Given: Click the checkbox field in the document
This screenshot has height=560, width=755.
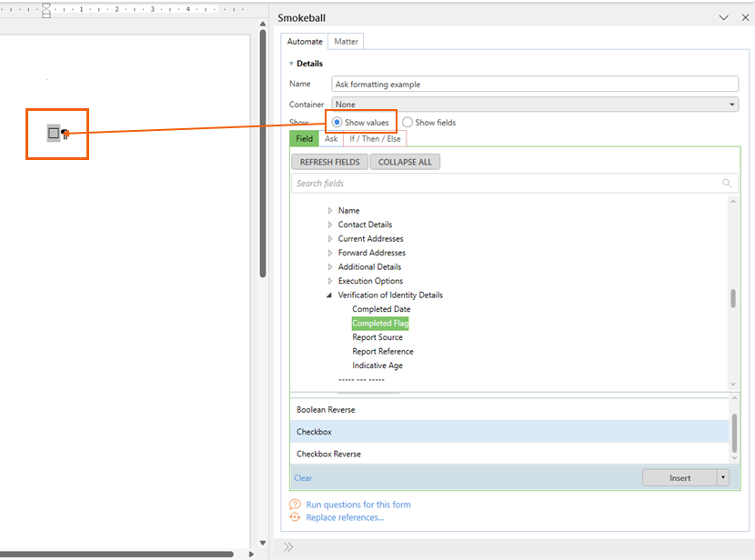Looking at the screenshot, I should [54, 134].
